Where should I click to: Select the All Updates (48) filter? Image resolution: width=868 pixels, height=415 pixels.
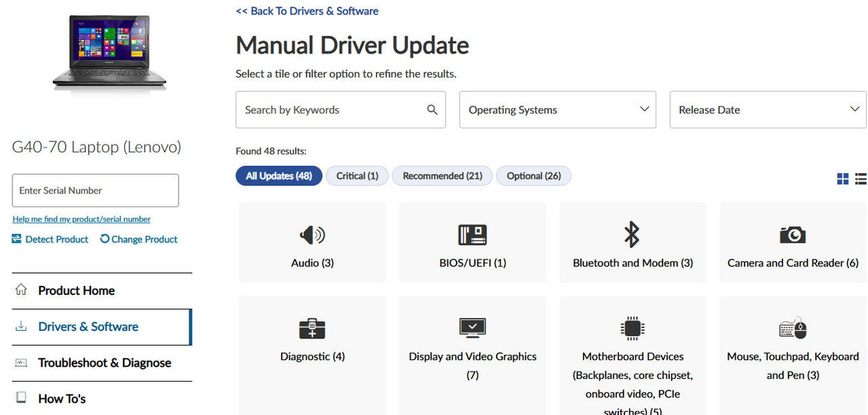279,176
